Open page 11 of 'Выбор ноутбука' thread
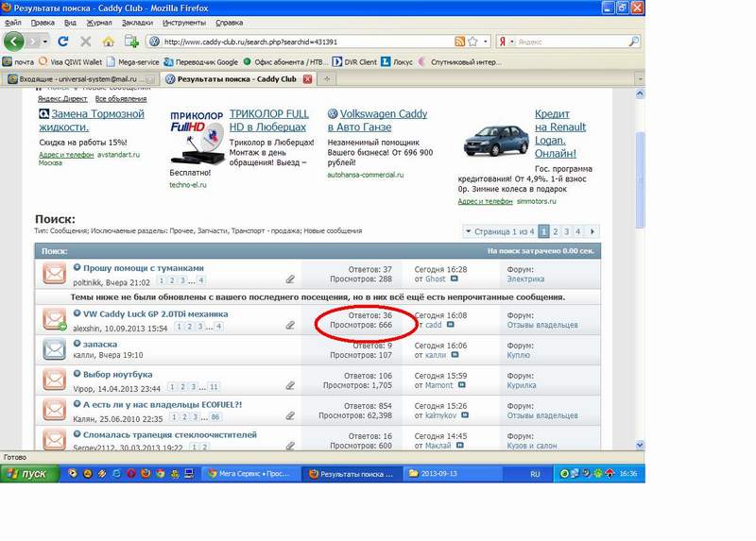The image size is (756, 541). 214,387
